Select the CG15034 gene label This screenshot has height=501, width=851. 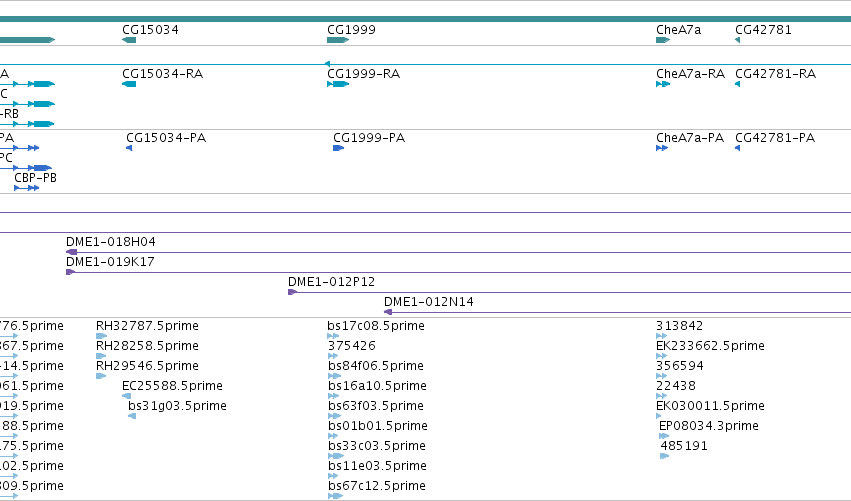point(150,30)
